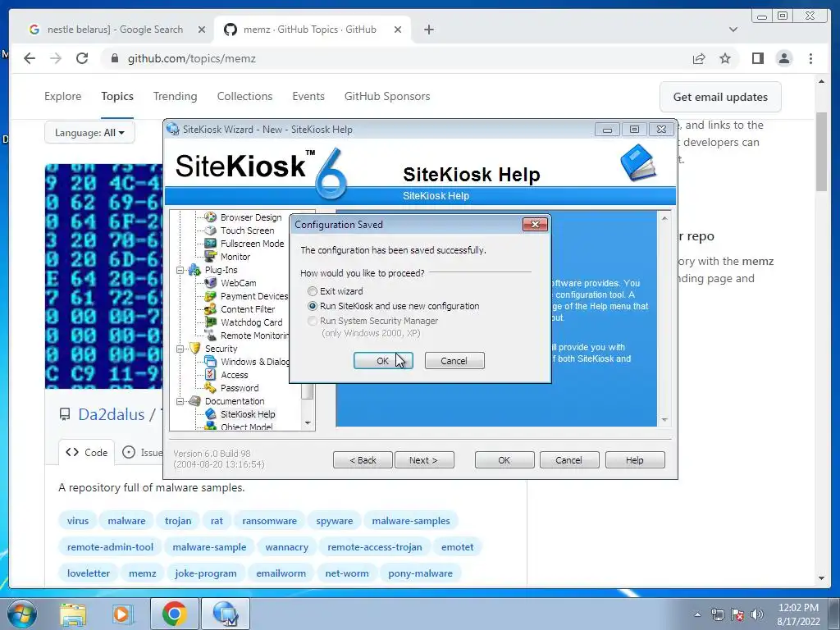Open Chrome profile avatar icon

coord(783,58)
